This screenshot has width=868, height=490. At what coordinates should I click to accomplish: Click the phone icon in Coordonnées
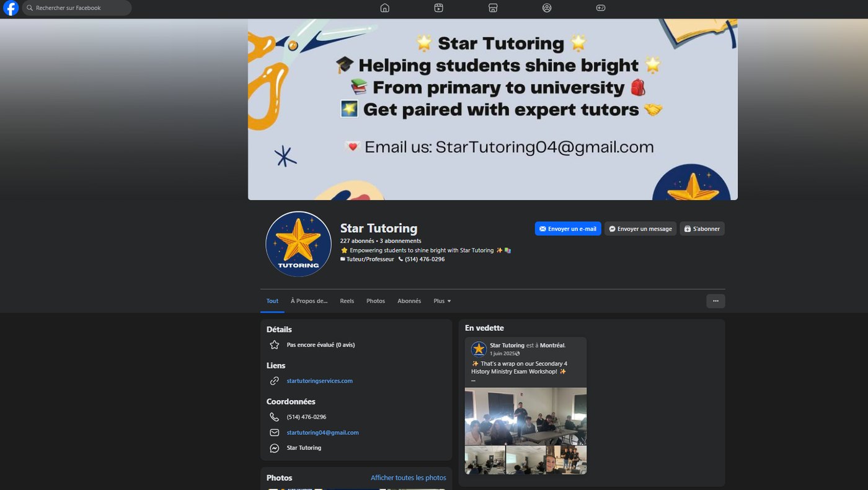(275, 417)
